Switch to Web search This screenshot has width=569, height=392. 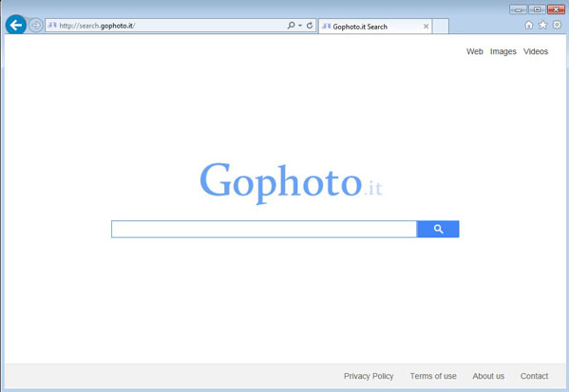[475, 51]
